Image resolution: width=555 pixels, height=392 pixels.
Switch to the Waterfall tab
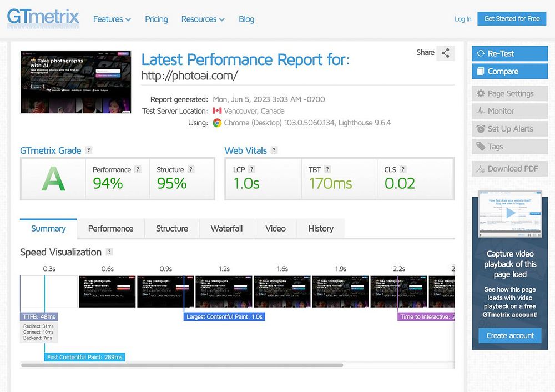pos(226,229)
